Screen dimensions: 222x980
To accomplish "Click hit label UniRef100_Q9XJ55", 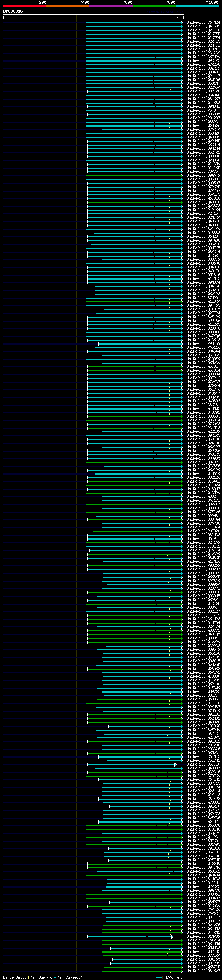I will click(203, 959).
